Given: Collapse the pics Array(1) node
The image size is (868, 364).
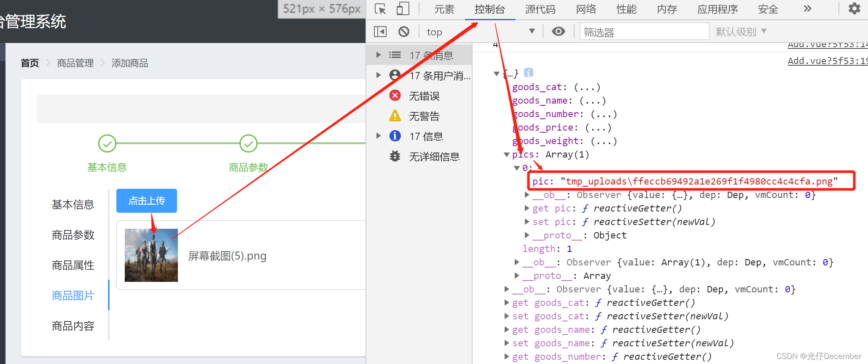Looking at the screenshot, I should point(507,155).
